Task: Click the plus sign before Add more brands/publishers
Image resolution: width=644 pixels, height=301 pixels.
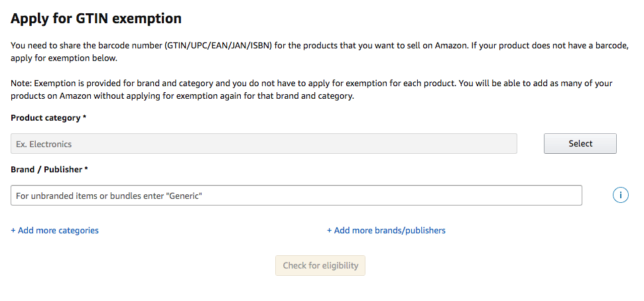Action: 330,230
